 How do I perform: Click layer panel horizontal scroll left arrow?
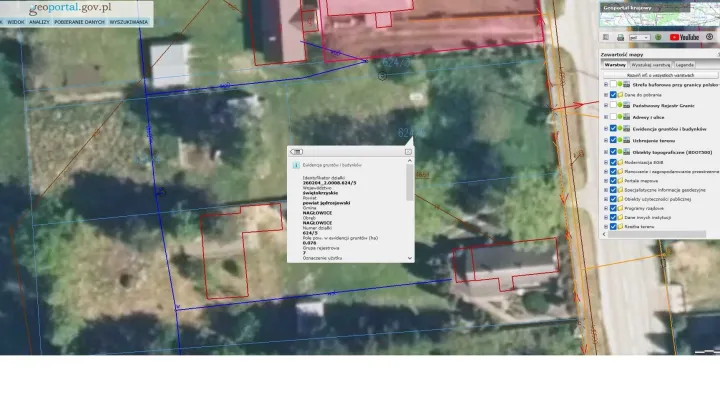click(x=604, y=234)
